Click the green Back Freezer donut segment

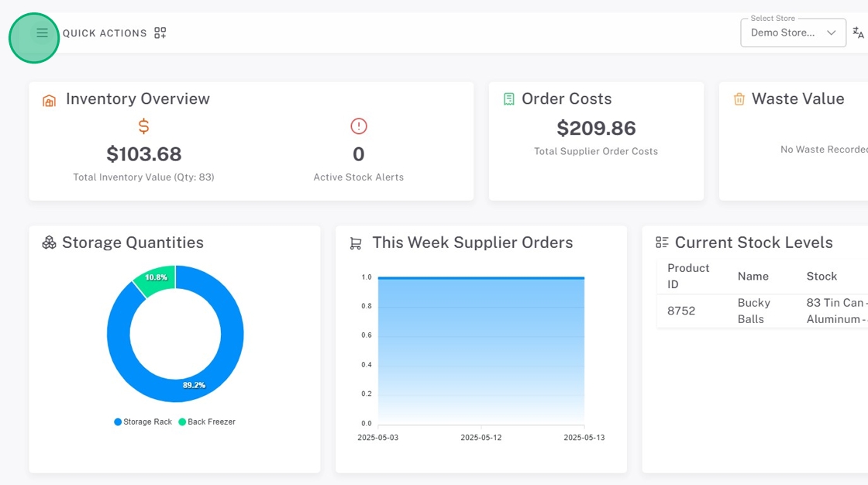click(155, 278)
